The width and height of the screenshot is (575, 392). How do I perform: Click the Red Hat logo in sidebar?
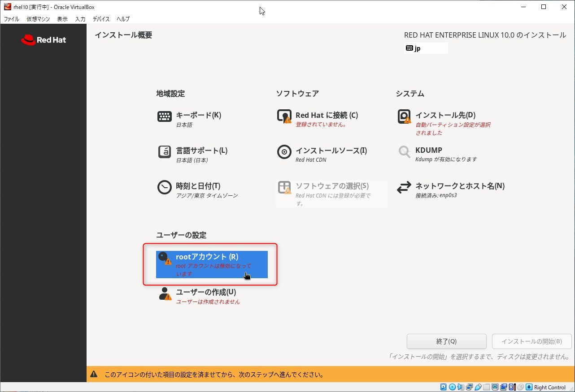coord(44,40)
